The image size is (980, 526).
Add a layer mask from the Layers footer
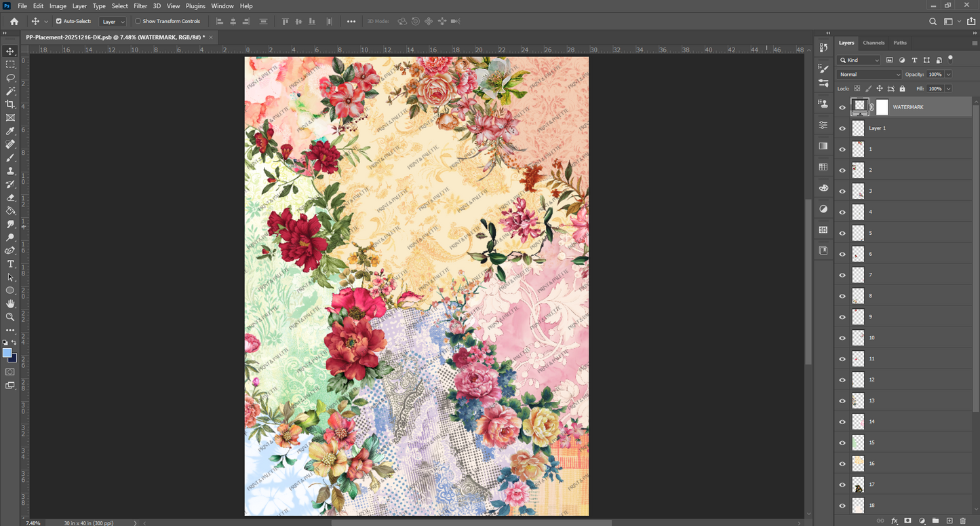(x=908, y=521)
